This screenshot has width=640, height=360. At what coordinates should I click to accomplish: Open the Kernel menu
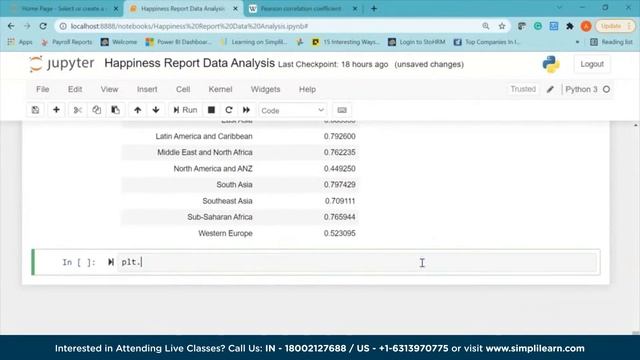click(x=220, y=89)
